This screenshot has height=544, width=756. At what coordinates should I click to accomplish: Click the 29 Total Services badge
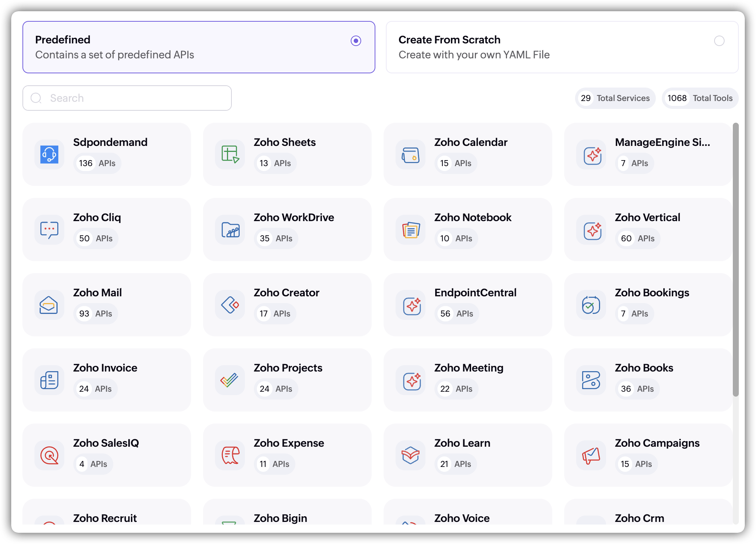(x=615, y=98)
